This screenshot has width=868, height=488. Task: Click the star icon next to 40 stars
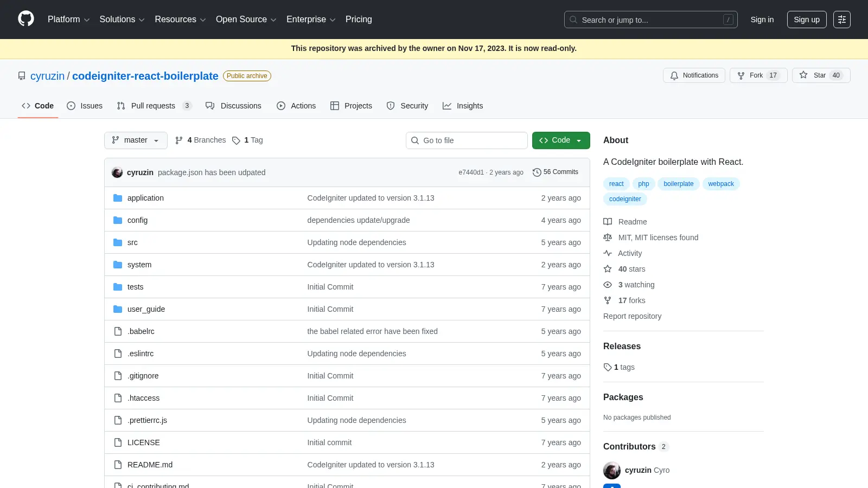point(608,269)
